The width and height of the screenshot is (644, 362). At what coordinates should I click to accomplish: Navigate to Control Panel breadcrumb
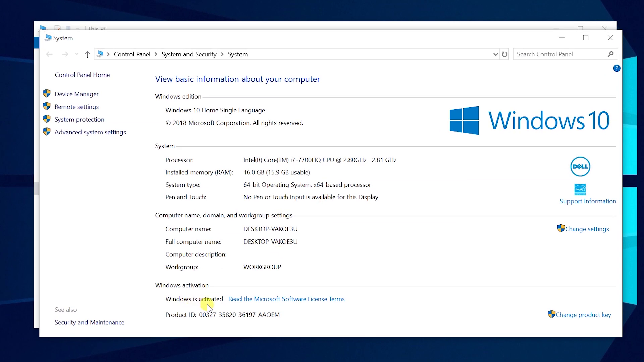[131, 54]
